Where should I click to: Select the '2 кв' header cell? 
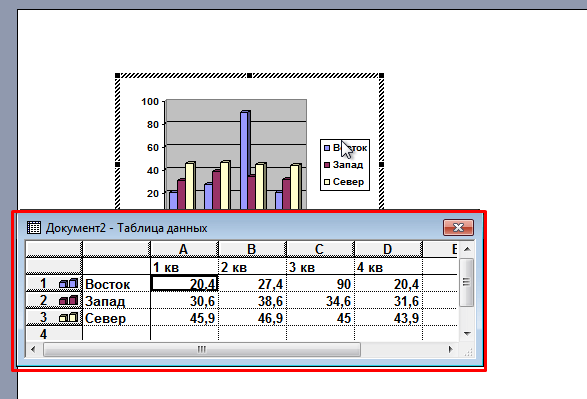click(x=252, y=267)
